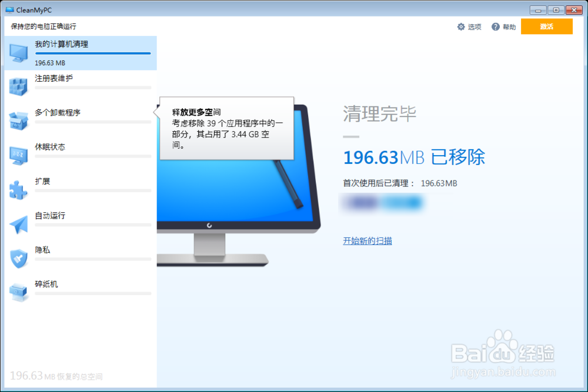588x392 pixels.
Task: Select the 扩展 puzzle-piece extensions icon
Action: click(x=18, y=189)
